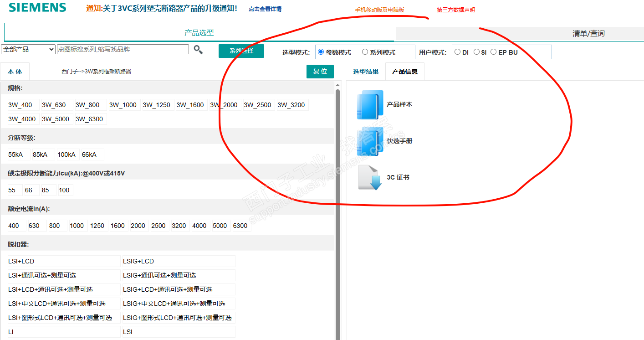Select the 参数模式 radio button
This screenshot has height=340, width=644.
point(321,52)
